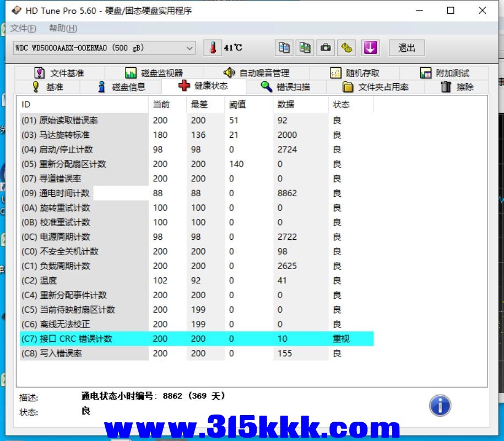Select the (C4) 重新分配事件计数 row
Screen dimensions: 504x441
[x=197, y=295]
